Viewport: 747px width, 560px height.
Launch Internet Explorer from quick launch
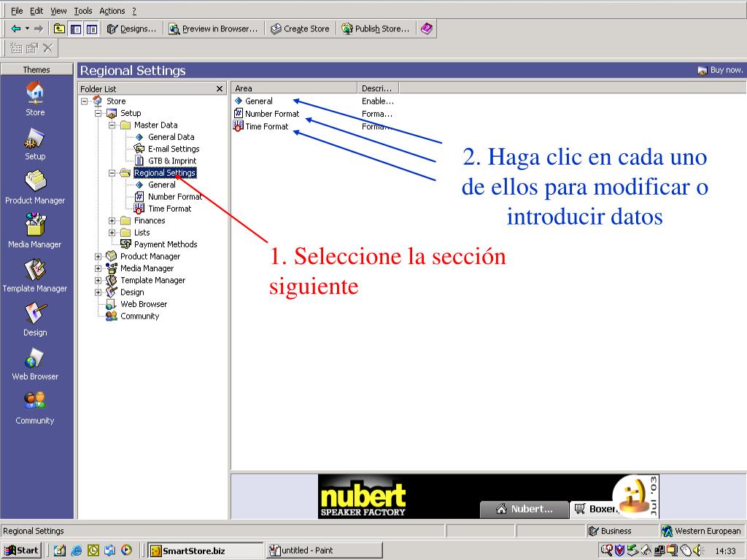[76, 551]
